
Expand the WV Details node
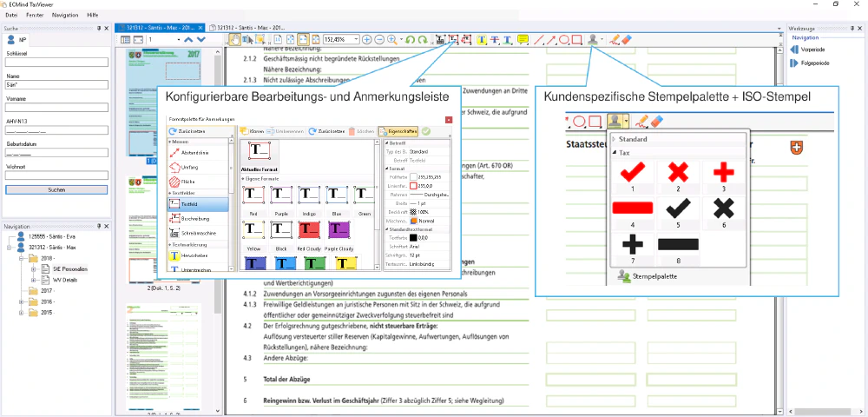coord(33,280)
